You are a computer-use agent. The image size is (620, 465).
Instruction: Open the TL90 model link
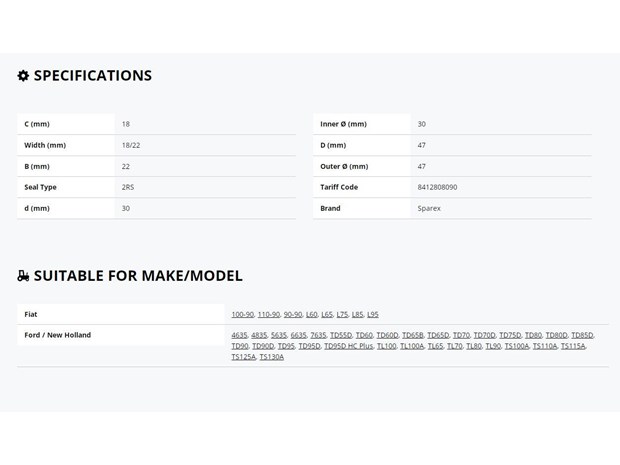(x=493, y=346)
